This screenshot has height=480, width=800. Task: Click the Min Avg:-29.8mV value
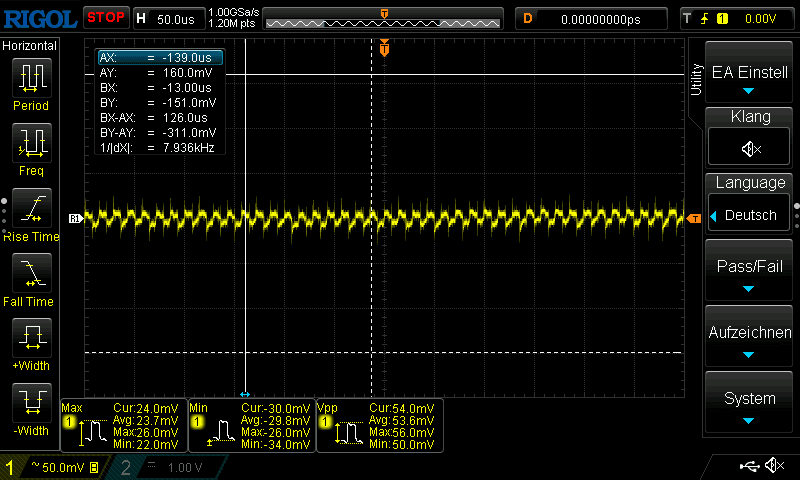276,420
